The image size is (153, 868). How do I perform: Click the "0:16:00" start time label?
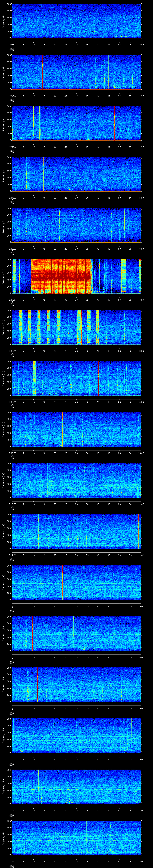(12, 810)
